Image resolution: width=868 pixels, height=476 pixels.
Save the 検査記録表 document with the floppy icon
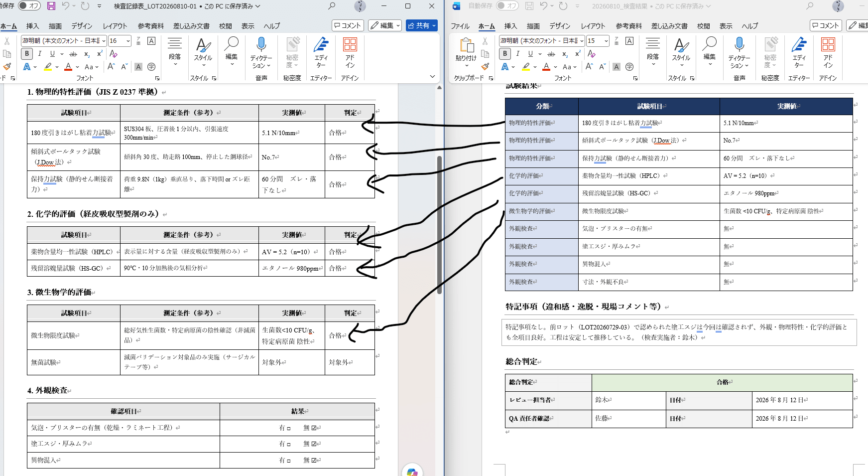point(51,6)
